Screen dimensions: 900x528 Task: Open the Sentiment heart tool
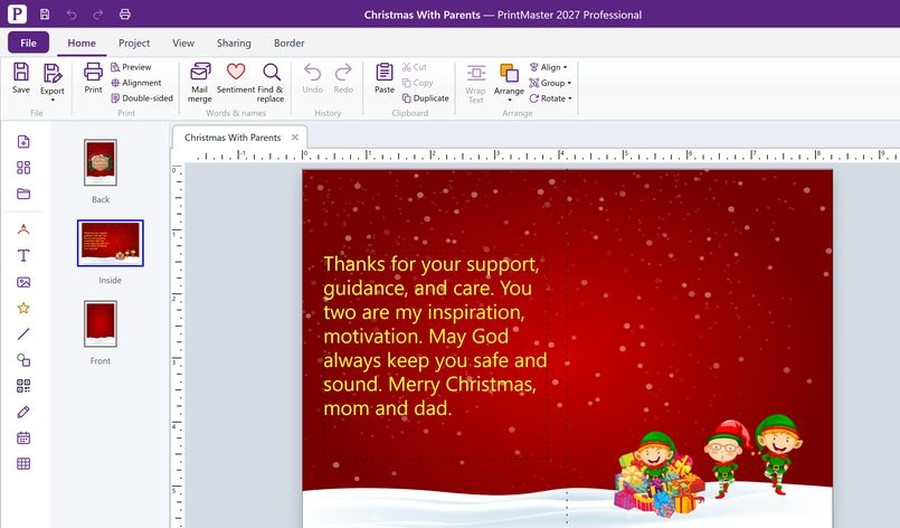(236, 78)
